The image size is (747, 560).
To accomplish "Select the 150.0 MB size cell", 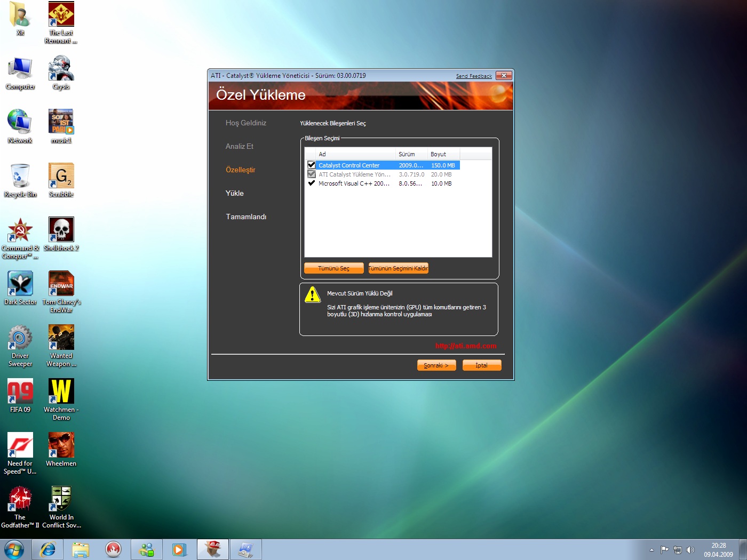I will [x=443, y=165].
